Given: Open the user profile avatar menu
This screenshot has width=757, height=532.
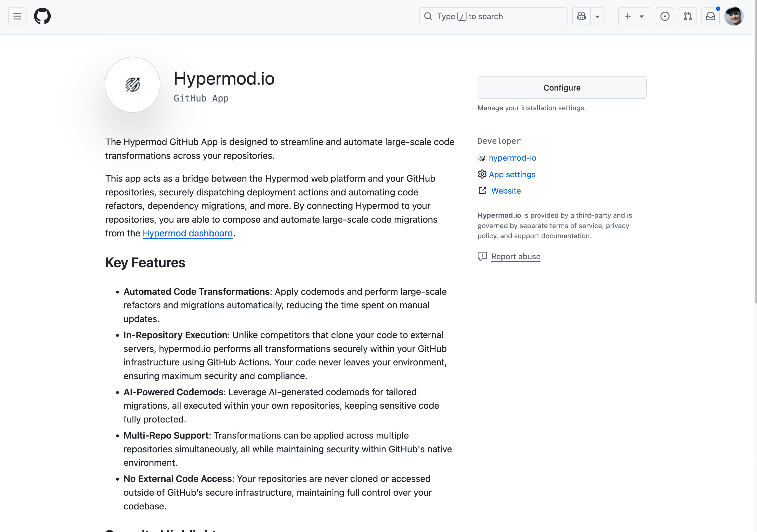Looking at the screenshot, I should point(734,16).
